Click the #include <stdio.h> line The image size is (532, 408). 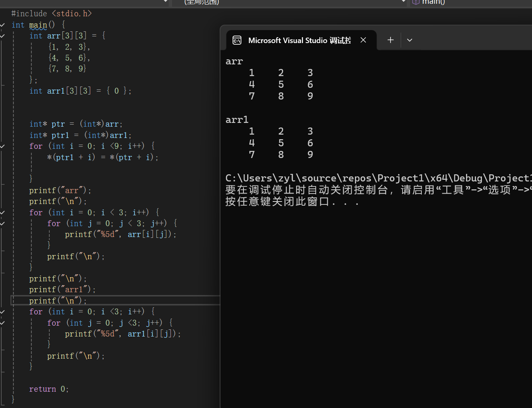point(51,14)
